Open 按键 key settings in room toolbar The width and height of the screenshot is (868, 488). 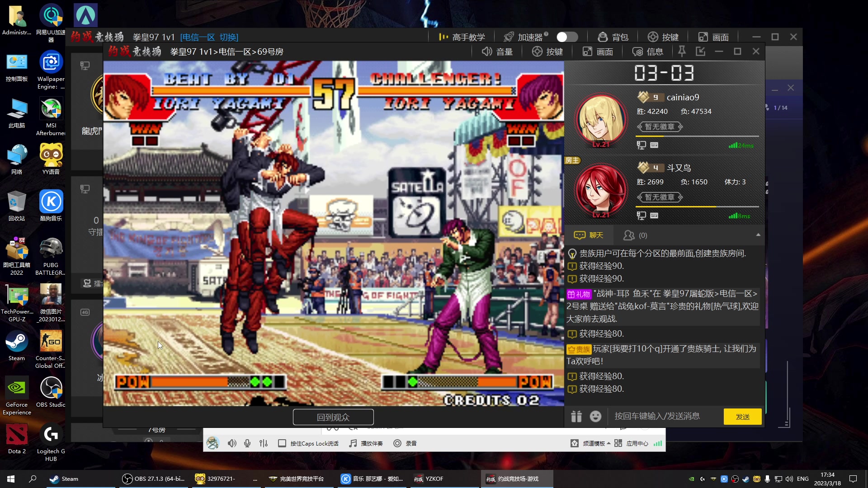click(547, 52)
